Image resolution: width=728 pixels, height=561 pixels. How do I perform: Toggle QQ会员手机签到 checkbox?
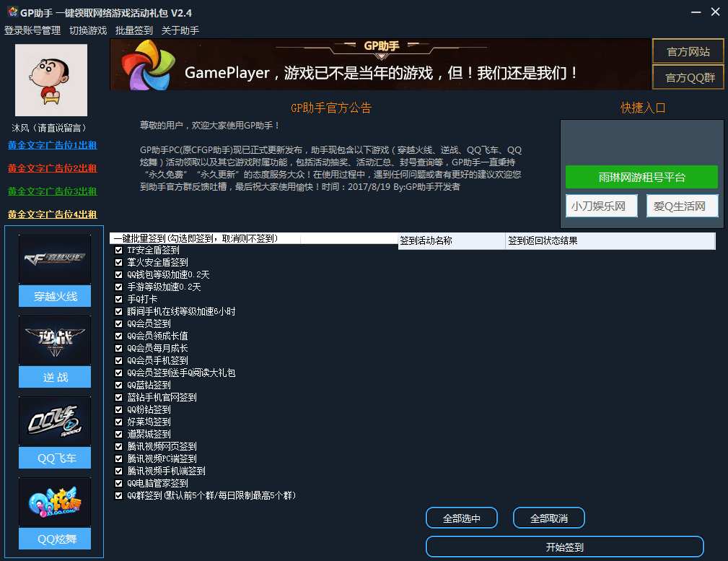tap(119, 361)
